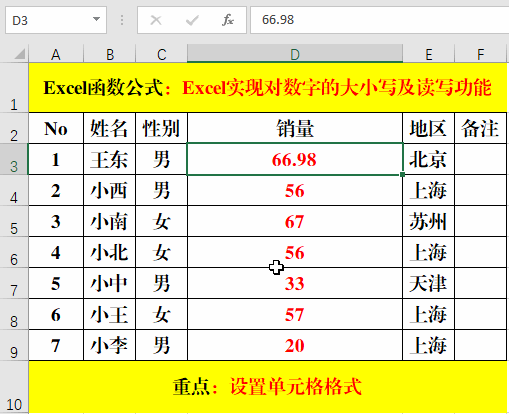The height and width of the screenshot is (414, 509).
Task: Select row 10 header
Action: pyautogui.click(x=14, y=387)
